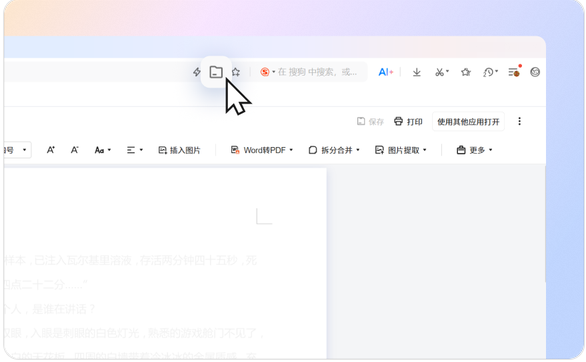Open the downloads icon
586x362 pixels.
[x=417, y=72]
